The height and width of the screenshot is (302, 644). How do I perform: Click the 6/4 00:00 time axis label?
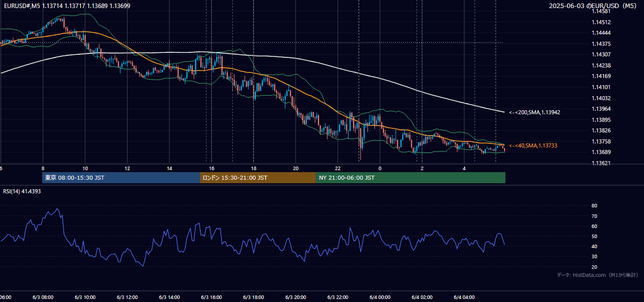(380, 297)
